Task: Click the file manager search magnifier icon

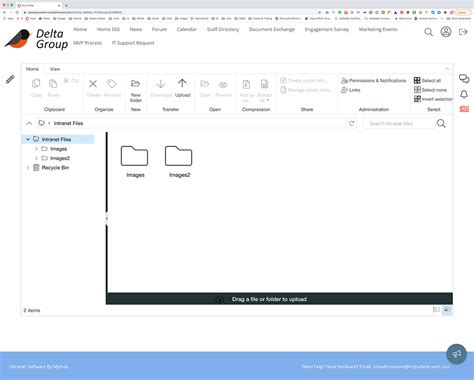Action: tap(441, 123)
